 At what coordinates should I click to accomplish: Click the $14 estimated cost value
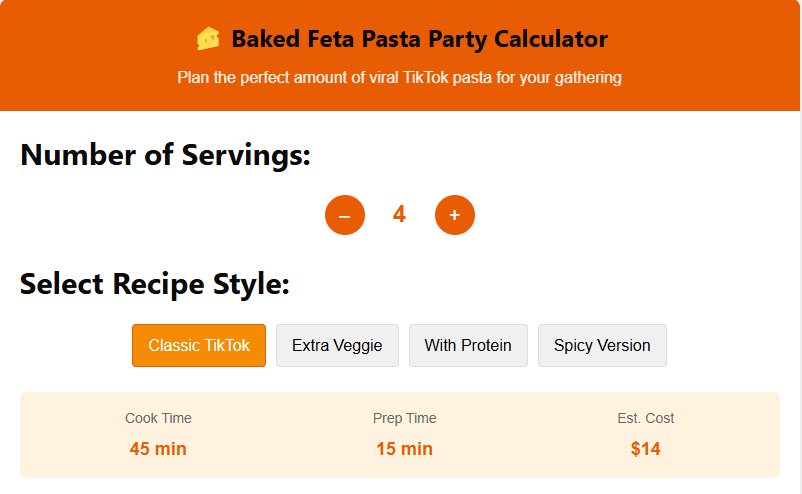(646, 449)
